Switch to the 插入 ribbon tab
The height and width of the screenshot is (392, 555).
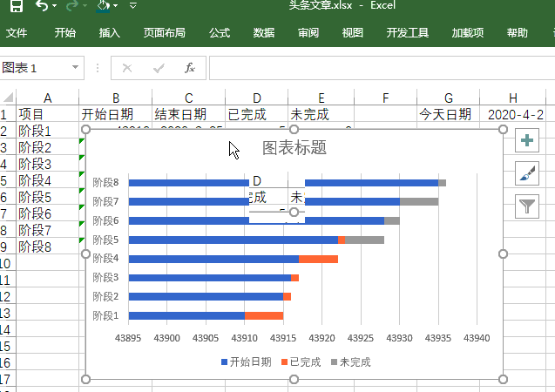[x=110, y=33]
